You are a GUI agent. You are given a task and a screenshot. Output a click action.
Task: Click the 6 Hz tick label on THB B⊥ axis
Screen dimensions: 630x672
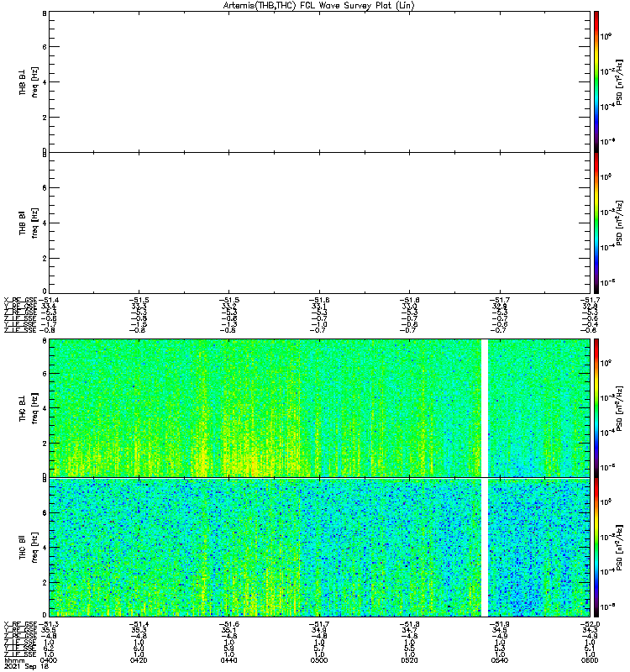point(45,47)
